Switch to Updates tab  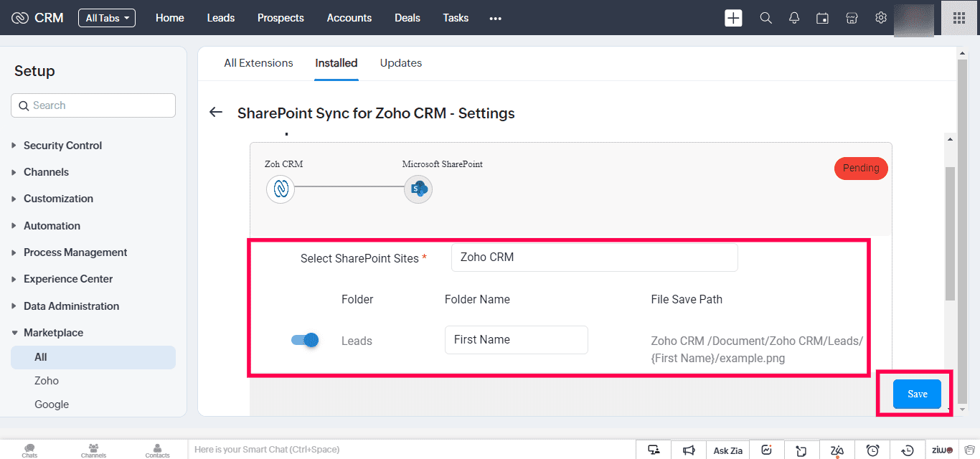point(401,63)
